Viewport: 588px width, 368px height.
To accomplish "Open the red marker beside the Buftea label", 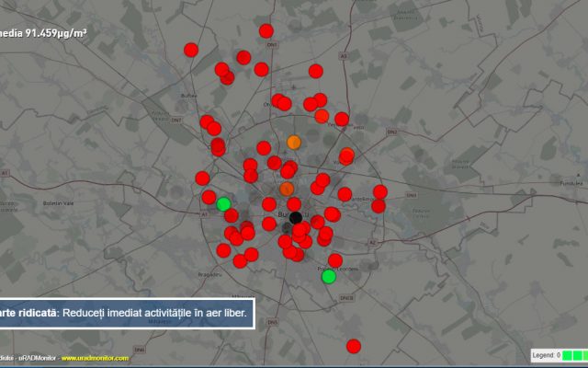I will (220, 72).
